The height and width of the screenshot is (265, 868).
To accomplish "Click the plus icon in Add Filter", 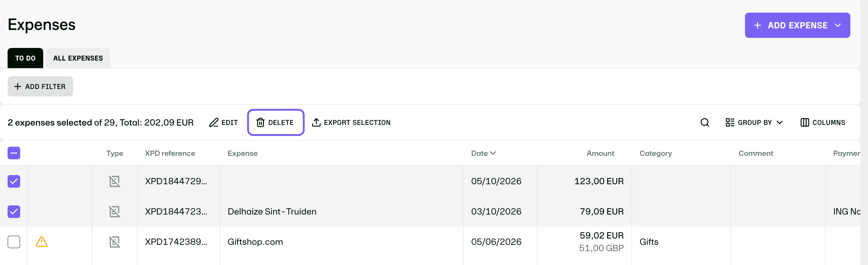I will pos(18,87).
